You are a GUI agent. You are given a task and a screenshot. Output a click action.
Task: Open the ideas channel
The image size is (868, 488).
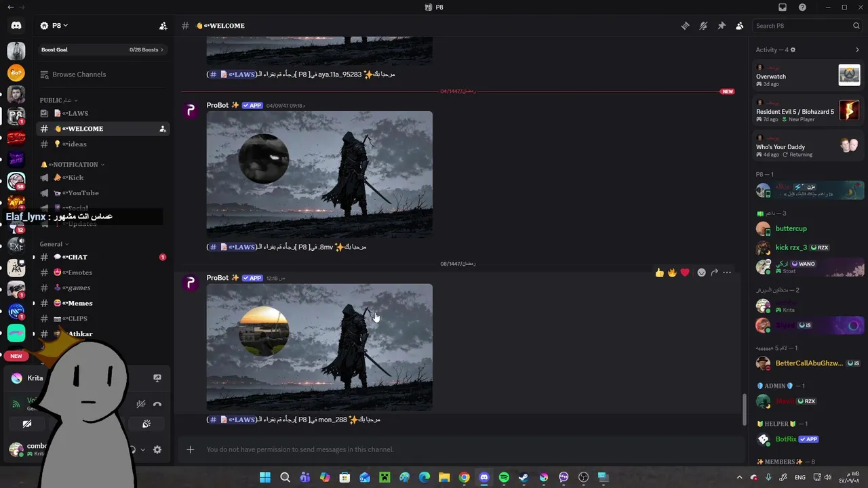tap(102, 144)
